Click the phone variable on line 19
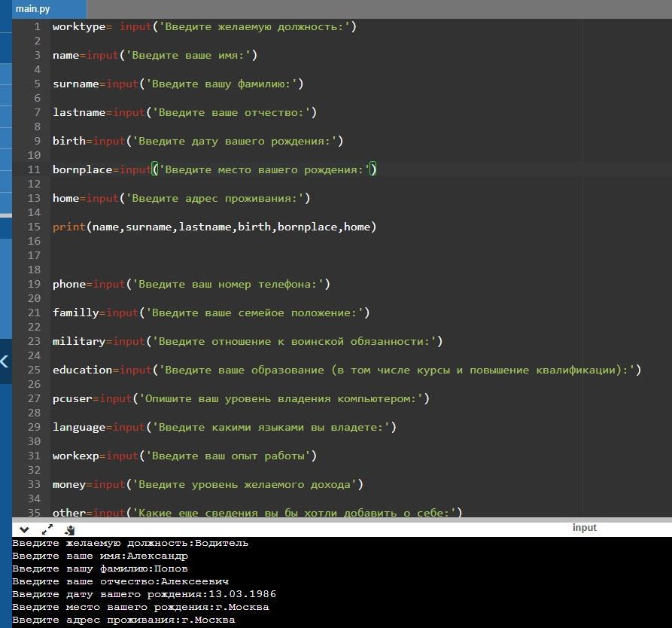The width and height of the screenshot is (672, 628). tap(68, 284)
